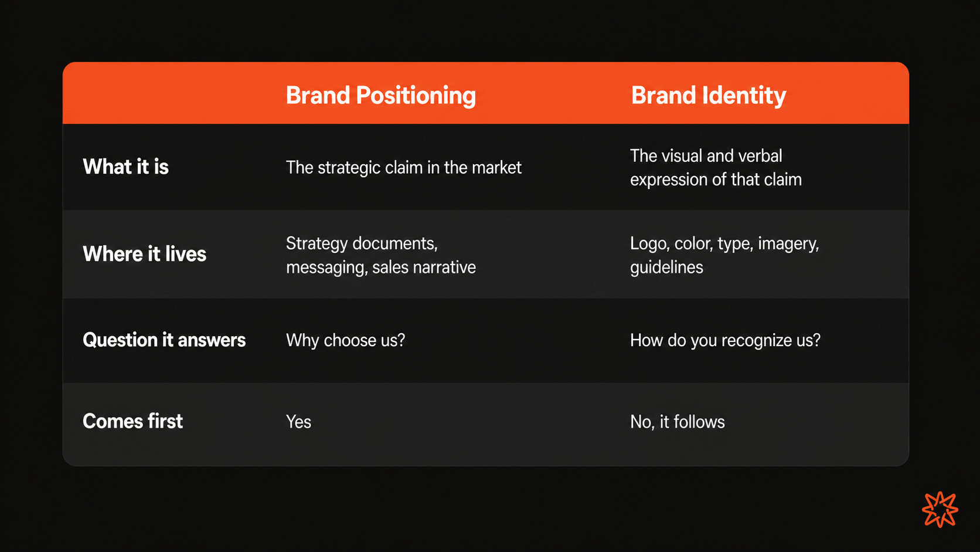Click the 'Strategy documents, messaging' cell
The height and width of the screenshot is (552, 980).
[x=381, y=255]
